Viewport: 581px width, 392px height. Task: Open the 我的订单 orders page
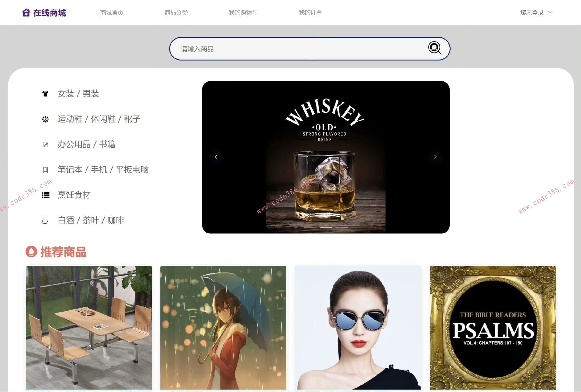(x=310, y=12)
